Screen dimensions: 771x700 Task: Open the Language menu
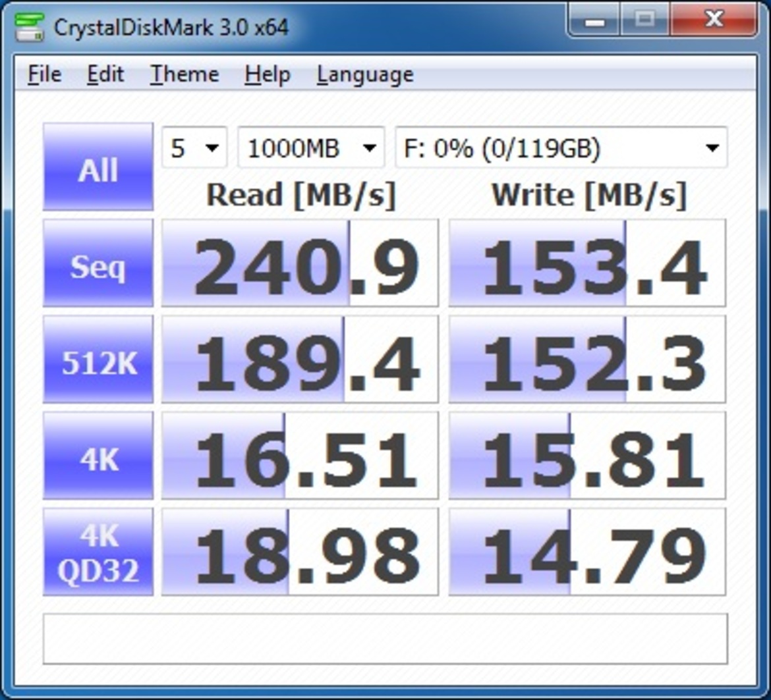click(x=365, y=74)
